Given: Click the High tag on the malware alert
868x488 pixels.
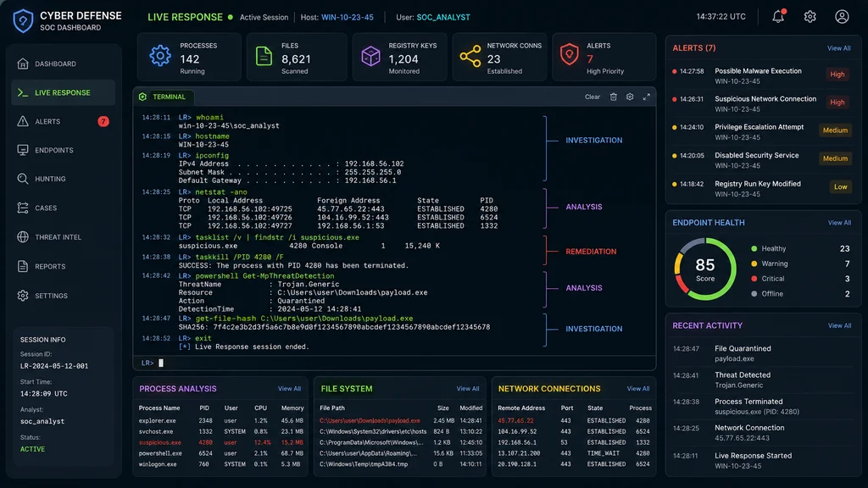Looking at the screenshot, I should point(837,75).
